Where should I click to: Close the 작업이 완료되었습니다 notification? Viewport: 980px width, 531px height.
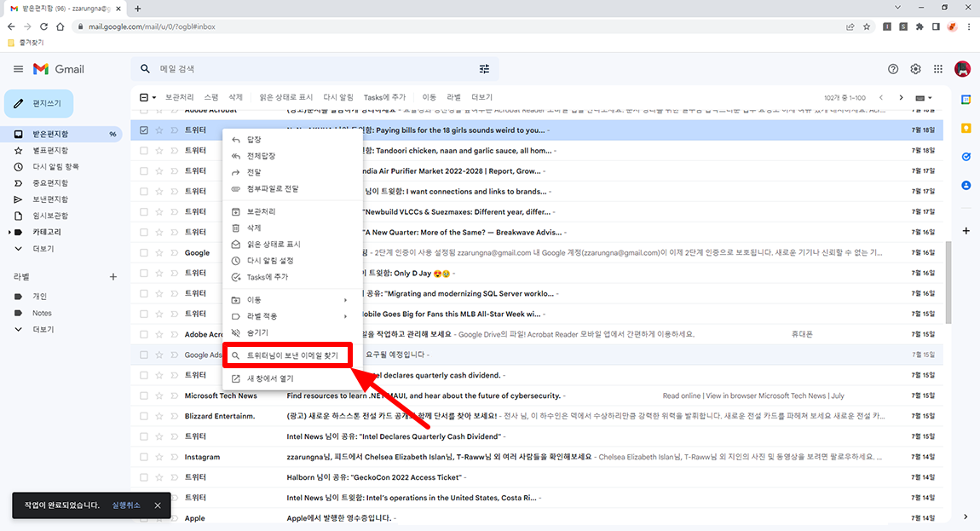158,505
